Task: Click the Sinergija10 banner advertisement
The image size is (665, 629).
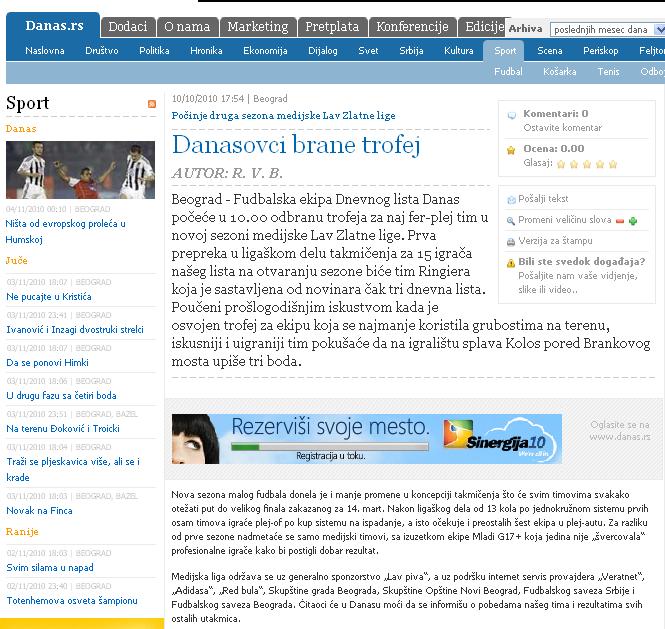Action: click(367, 439)
